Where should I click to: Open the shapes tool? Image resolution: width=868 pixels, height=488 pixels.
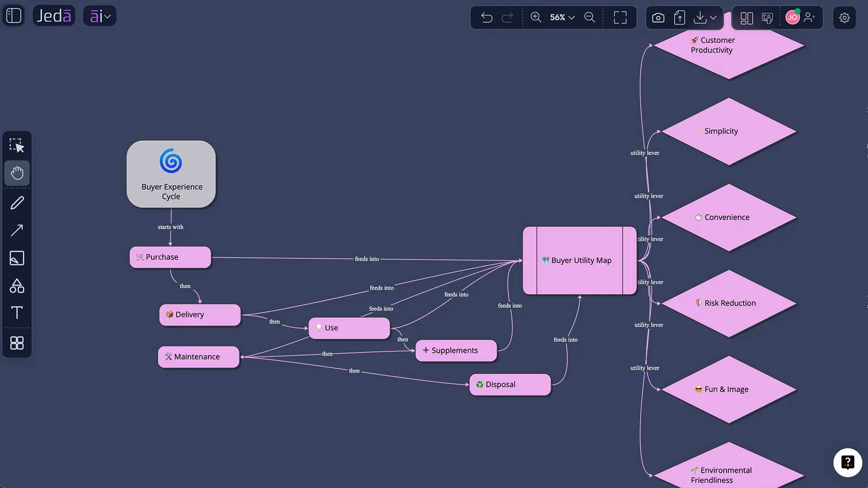pyautogui.click(x=17, y=286)
